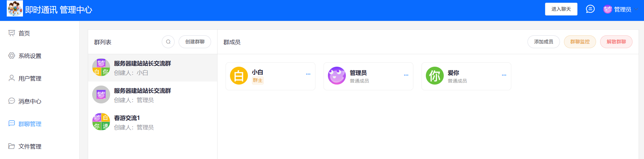Click the purple avatar of member 管理员
Screen dimensions: 644x159
tap(337, 76)
